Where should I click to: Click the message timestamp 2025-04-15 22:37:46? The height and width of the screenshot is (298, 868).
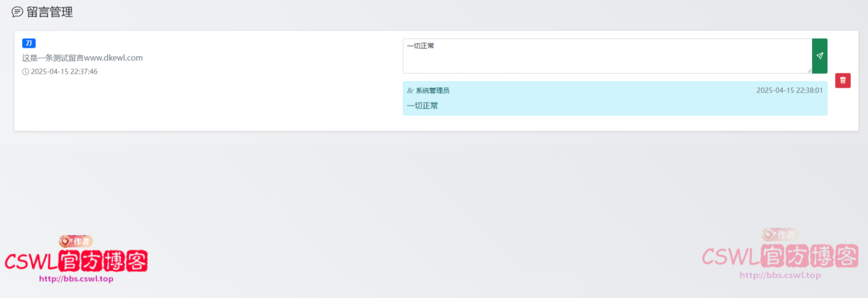64,72
